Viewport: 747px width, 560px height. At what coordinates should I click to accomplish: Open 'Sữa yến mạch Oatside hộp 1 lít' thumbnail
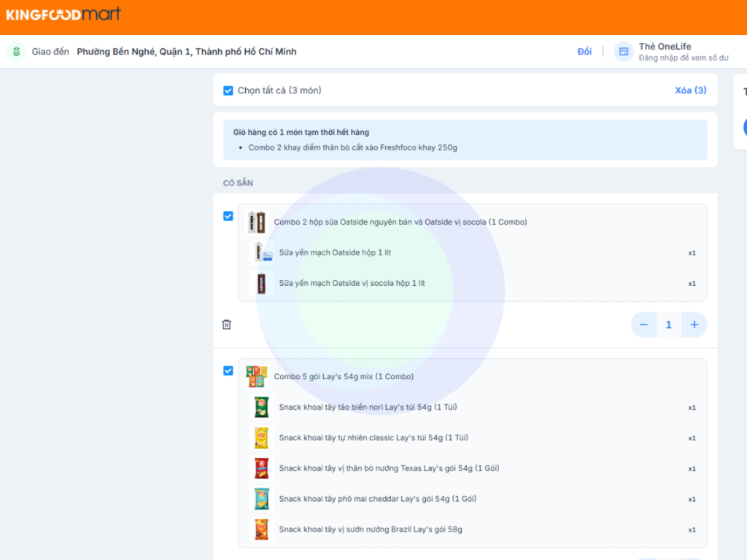(262, 252)
